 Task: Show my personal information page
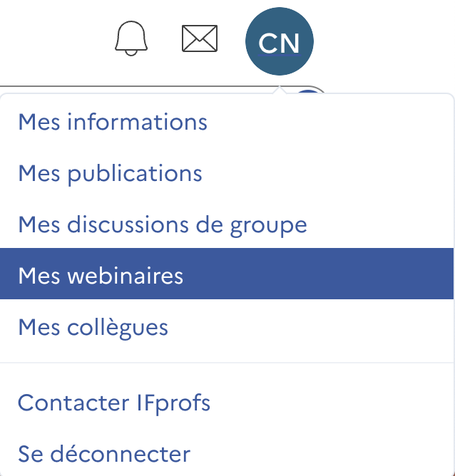[x=113, y=122]
